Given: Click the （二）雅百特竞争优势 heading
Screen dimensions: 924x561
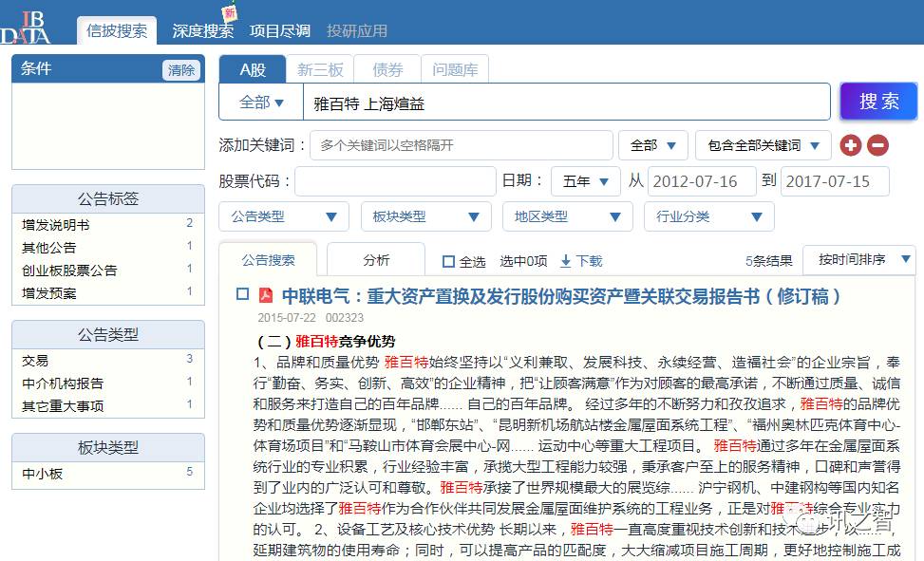Looking at the screenshot, I should 327,341.
